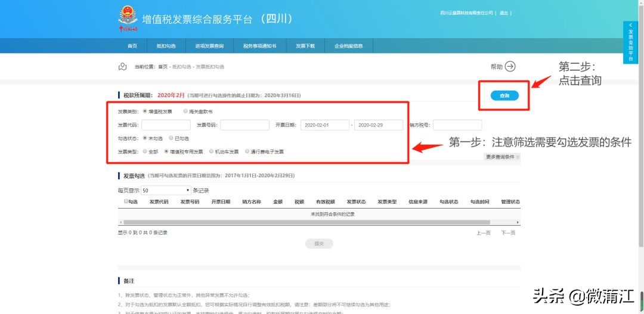This screenshot has height=314, width=644.
Task: Focus the 发票代码 input field
Action: click(x=166, y=125)
